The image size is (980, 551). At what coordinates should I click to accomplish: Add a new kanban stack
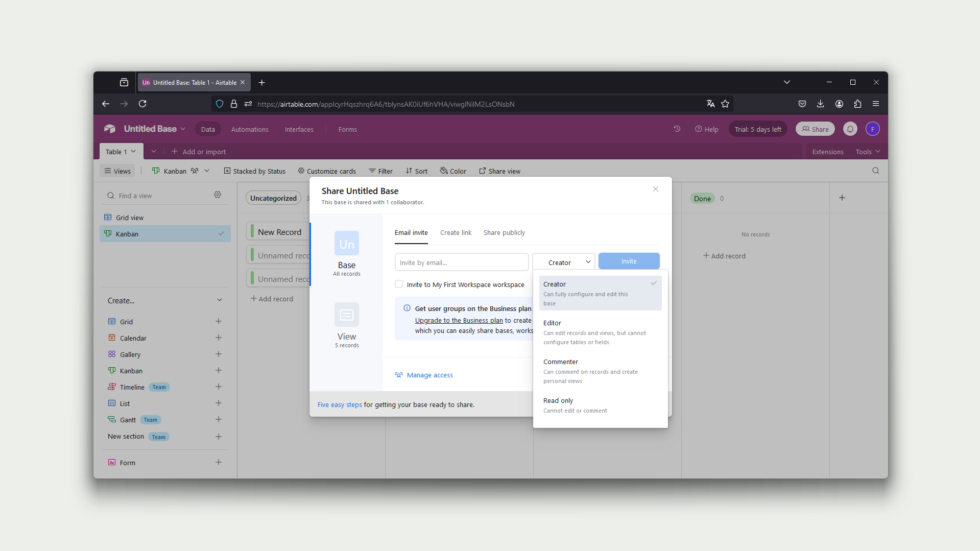[x=842, y=198]
